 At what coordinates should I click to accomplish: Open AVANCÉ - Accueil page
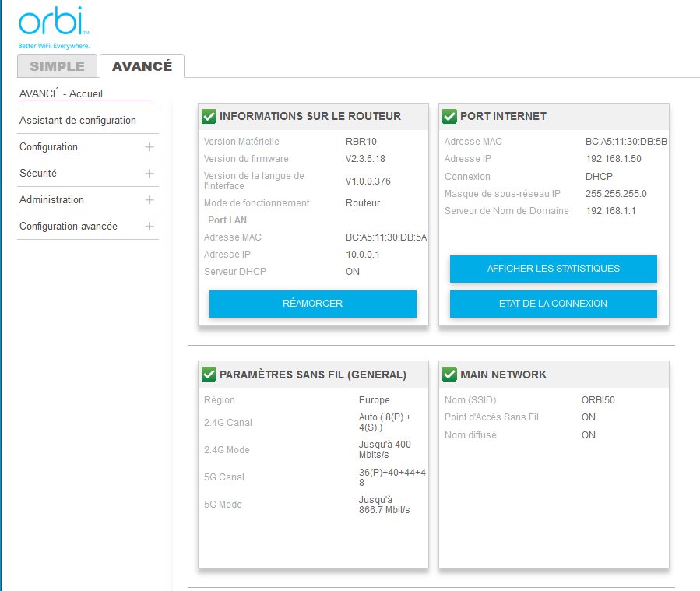point(62,94)
